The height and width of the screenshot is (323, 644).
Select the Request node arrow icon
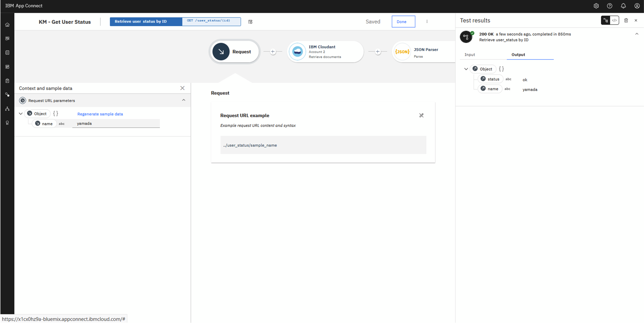click(x=221, y=52)
